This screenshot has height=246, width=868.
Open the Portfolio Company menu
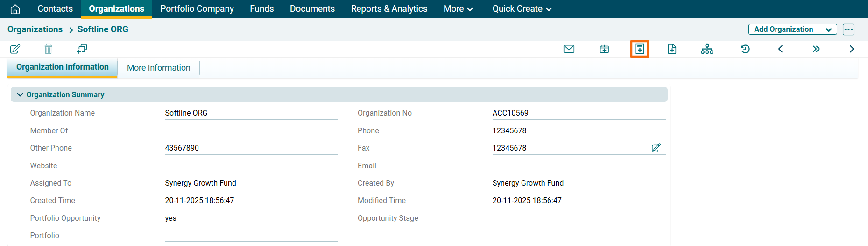[197, 9]
